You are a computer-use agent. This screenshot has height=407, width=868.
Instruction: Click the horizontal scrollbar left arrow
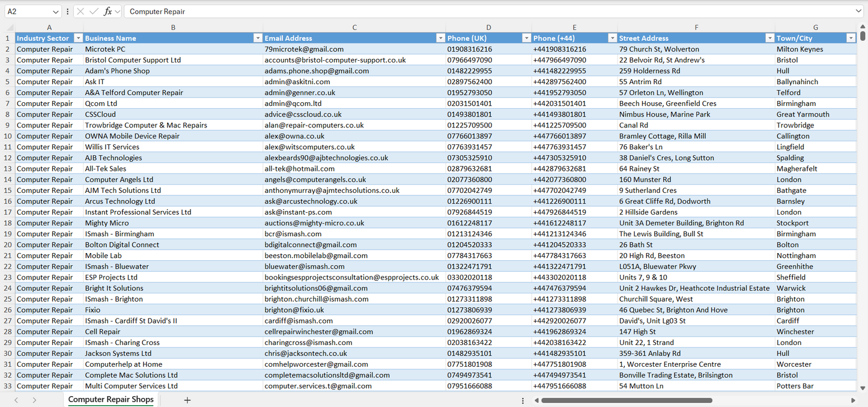tap(536, 400)
